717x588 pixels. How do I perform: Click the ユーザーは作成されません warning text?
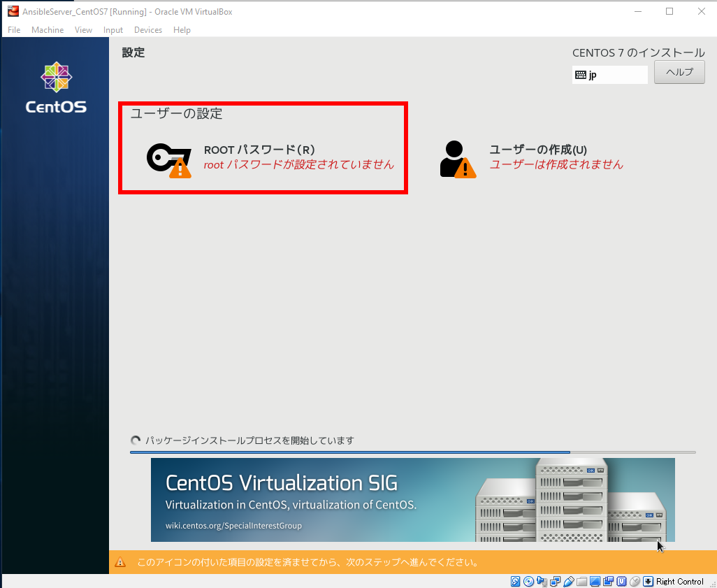point(556,165)
